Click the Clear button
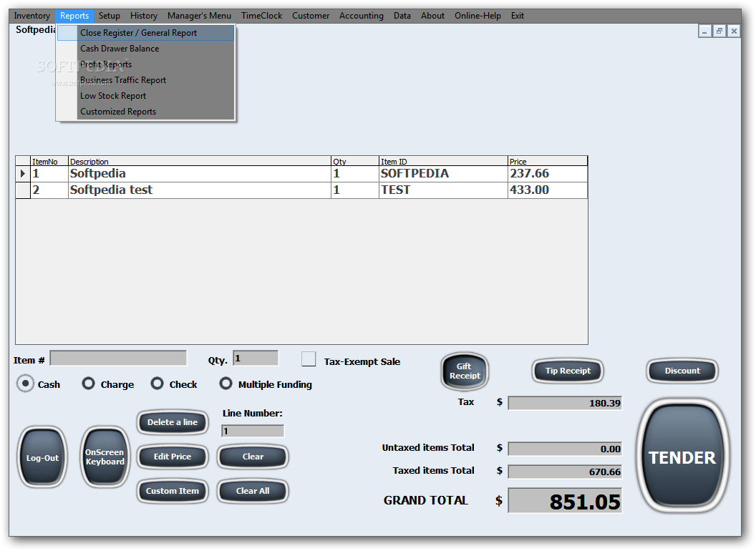 point(253,457)
